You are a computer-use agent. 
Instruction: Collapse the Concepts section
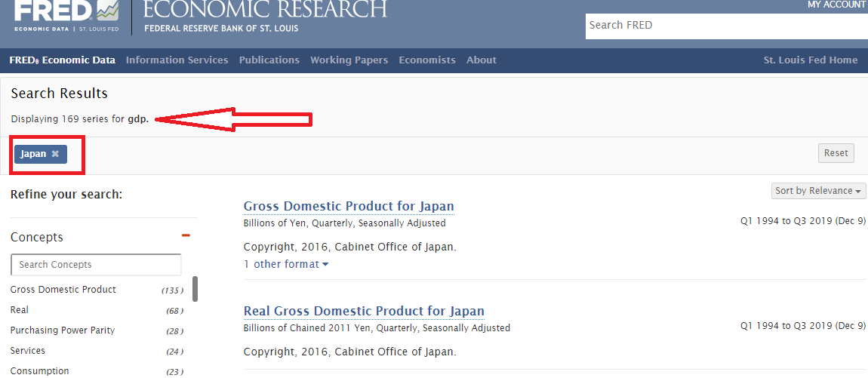point(186,236)
